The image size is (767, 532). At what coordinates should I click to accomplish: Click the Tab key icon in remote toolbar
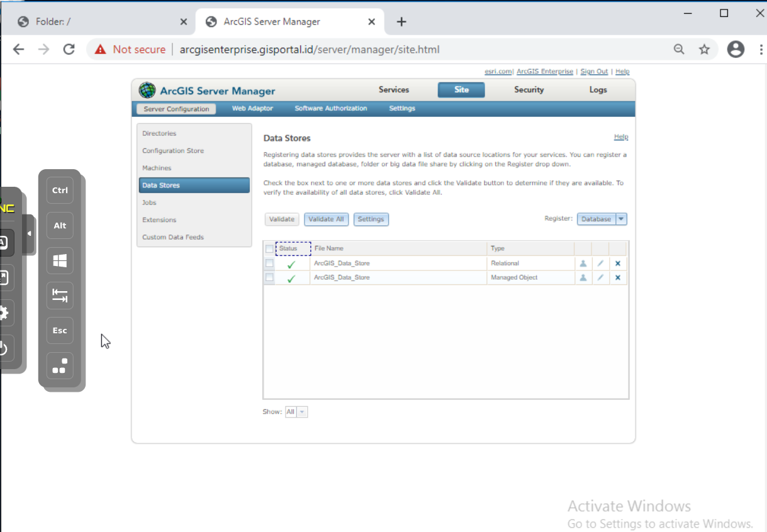pyautogui.click(x=60, y=296)
